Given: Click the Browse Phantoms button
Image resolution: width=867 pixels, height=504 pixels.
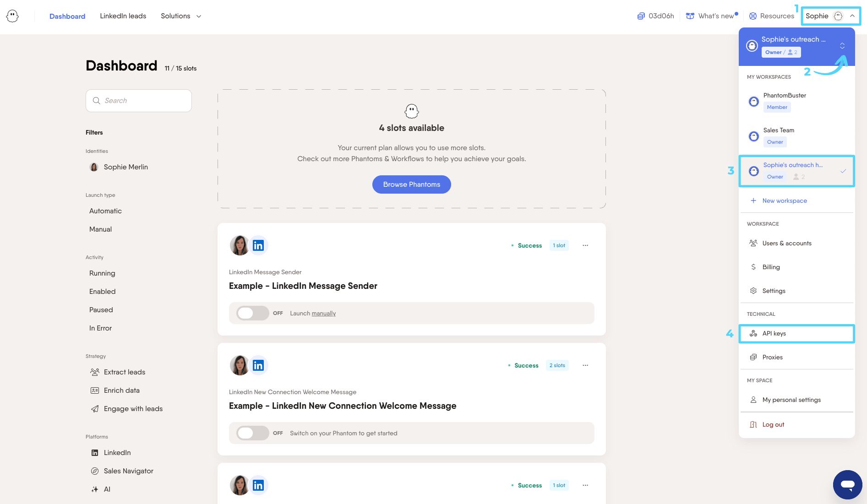Looking at the screenshot, I should pyautogui.click(x=412, y=184).
